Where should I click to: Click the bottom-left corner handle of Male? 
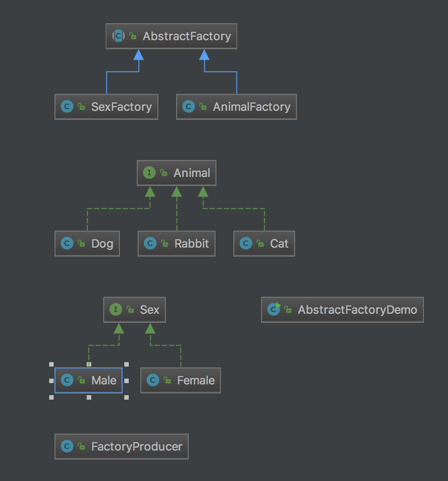click(x=51, y=397)
